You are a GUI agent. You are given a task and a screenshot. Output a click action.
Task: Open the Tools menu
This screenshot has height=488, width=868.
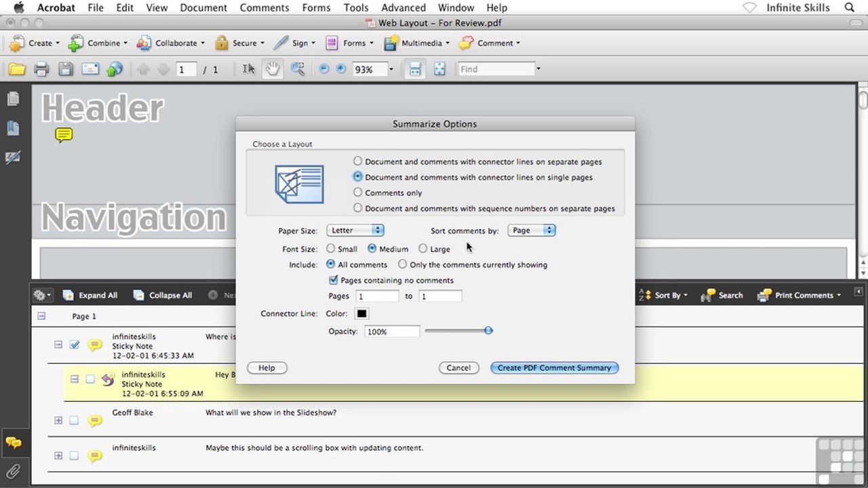[x=356, y=7]
